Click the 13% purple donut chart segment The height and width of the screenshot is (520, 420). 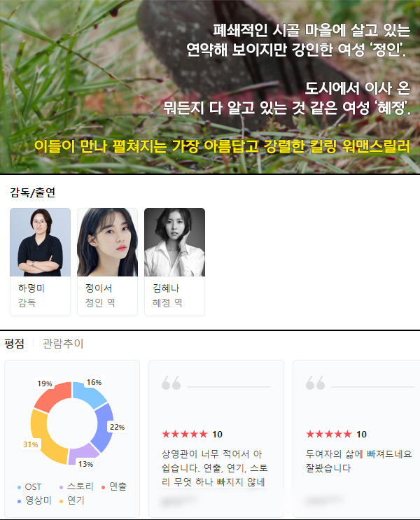[x=81, y=454]
